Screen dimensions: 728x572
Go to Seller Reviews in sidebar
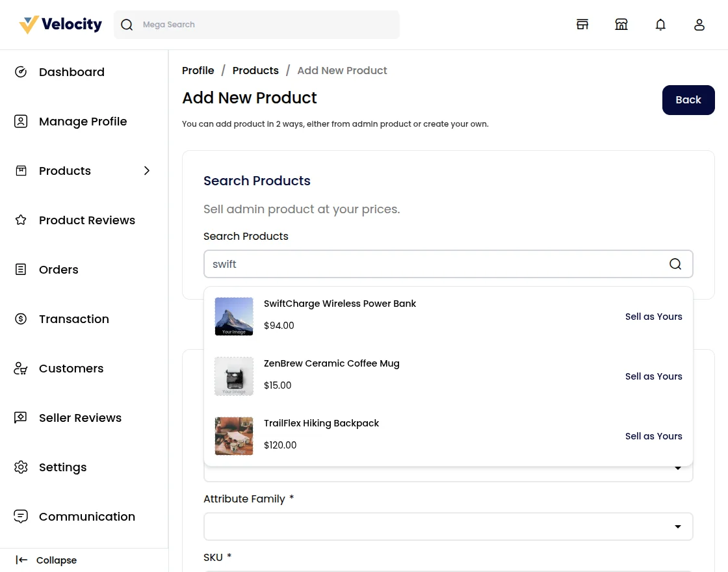80,418
